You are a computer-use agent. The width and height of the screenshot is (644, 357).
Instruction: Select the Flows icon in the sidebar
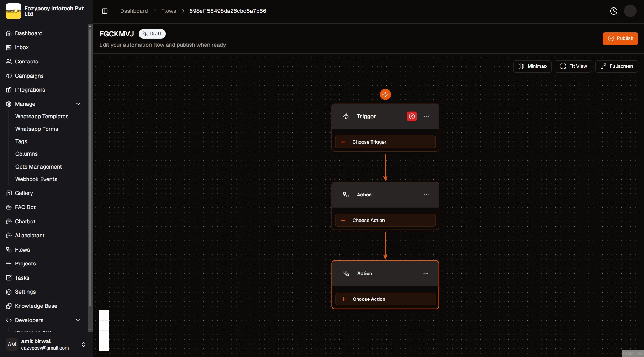[x=9, y=249]
